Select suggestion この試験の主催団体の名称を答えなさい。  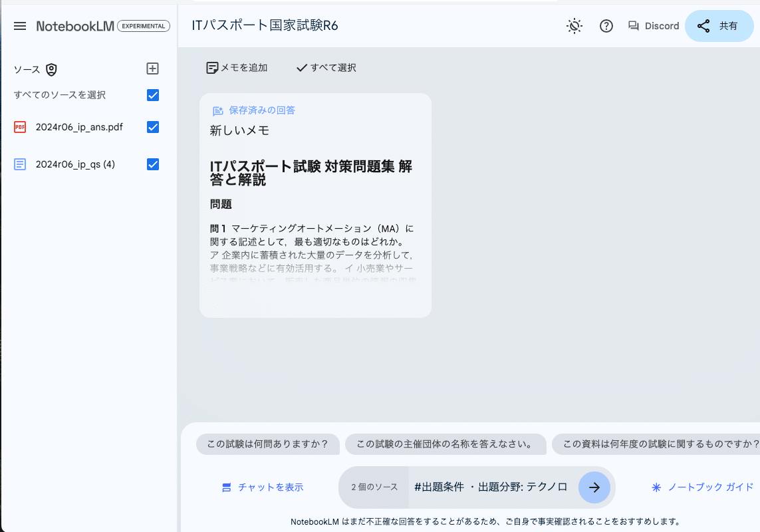pos(445,444)
